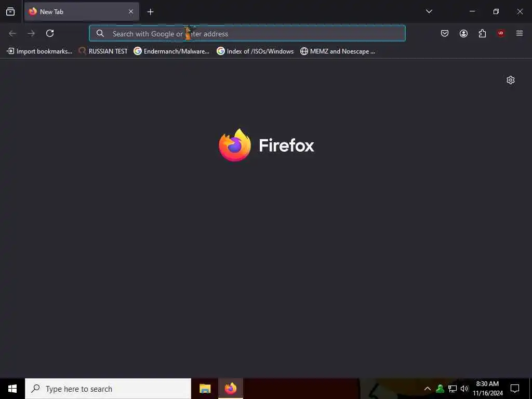532x399 pixels.
Task: Expand the list all tabs chevron
Action: (429, 11)
